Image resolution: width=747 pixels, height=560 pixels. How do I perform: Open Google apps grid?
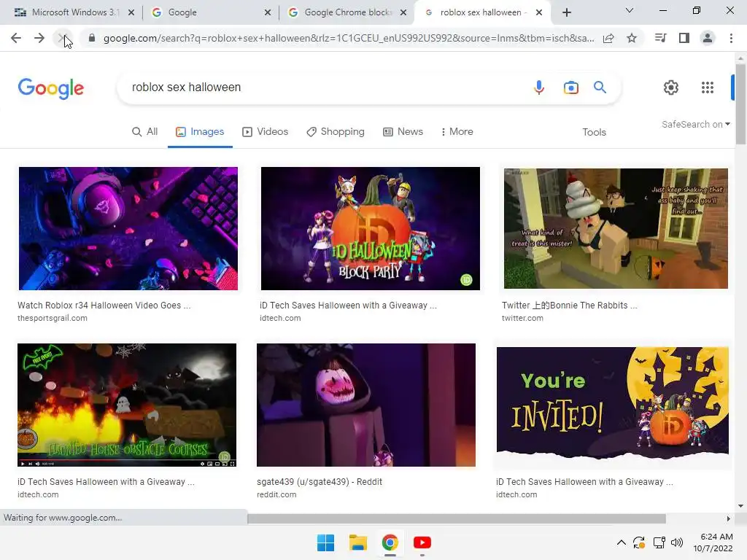(x=708, y=87)
